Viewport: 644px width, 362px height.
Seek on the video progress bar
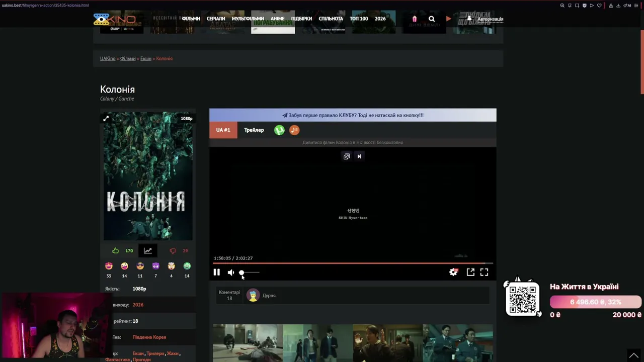353,263
